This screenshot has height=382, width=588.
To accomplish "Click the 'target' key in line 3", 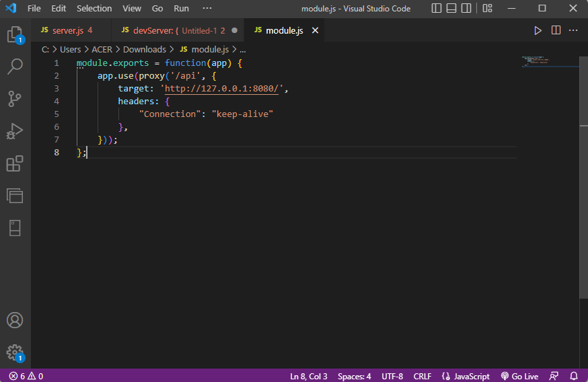I will [x=133, y=89].
